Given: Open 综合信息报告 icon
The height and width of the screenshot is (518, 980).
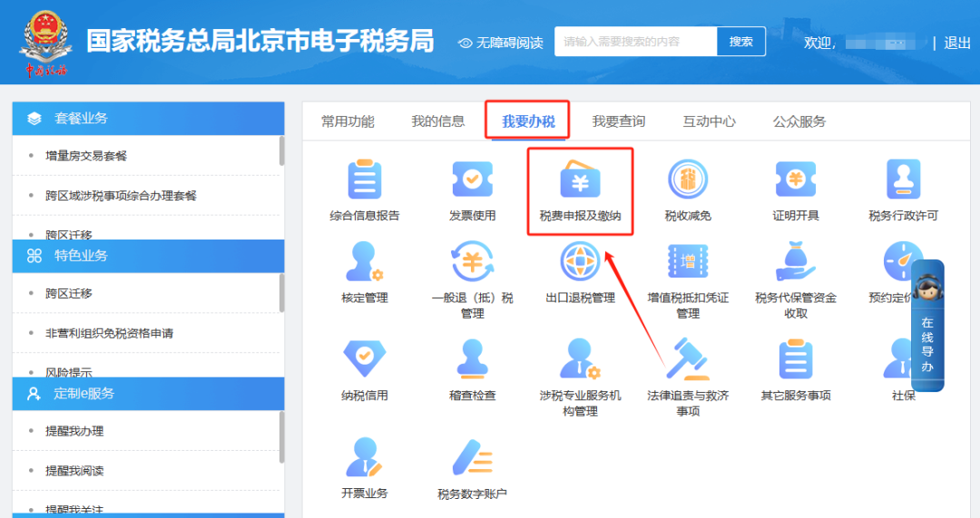Looking at the screenshot, I should click(365, 180).
